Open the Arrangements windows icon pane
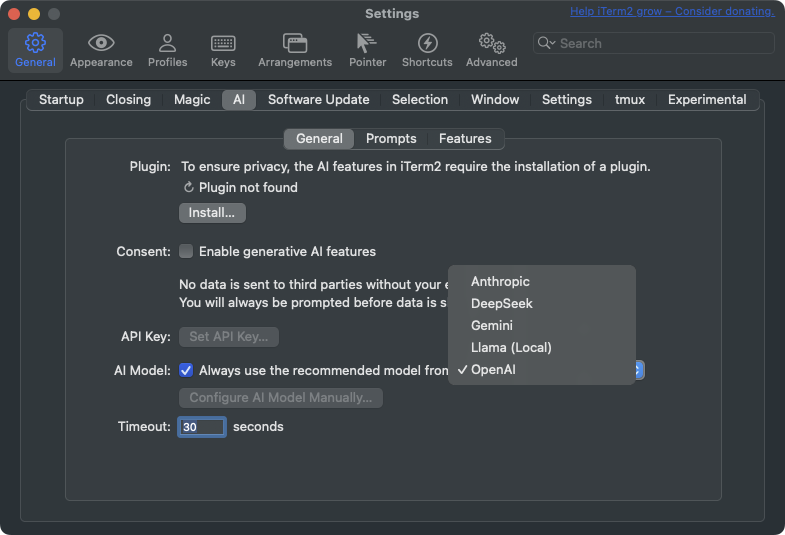This screenshot has height=535, width=785. point(295,43)
